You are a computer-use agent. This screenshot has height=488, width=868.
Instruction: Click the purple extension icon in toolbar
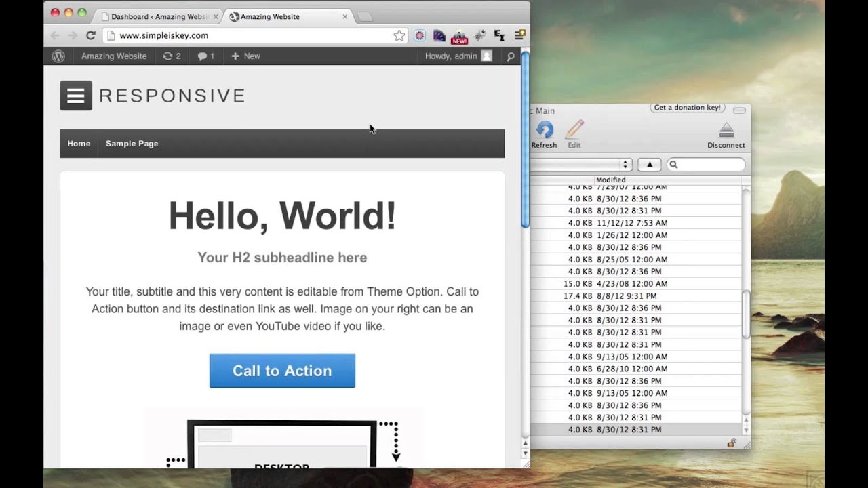[439, 35]
